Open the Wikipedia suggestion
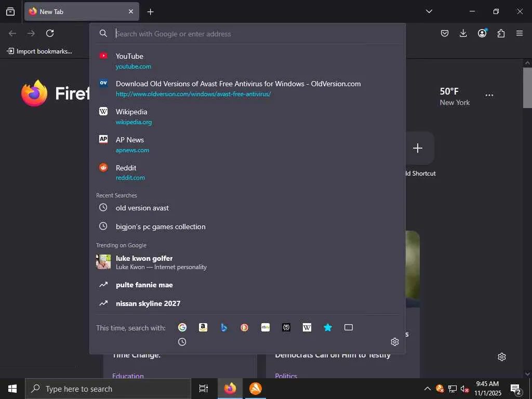Screen dimensions: 532x399 (248, 116)
